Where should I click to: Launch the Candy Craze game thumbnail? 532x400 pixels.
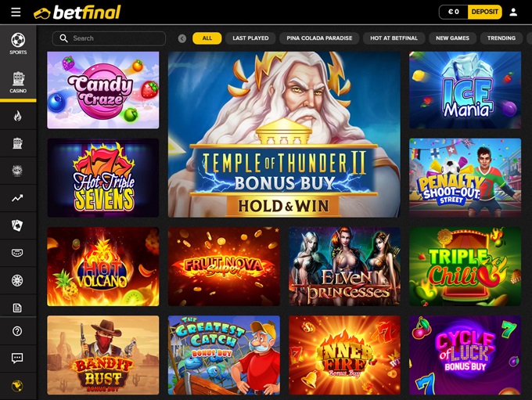(x=102, y=90)
